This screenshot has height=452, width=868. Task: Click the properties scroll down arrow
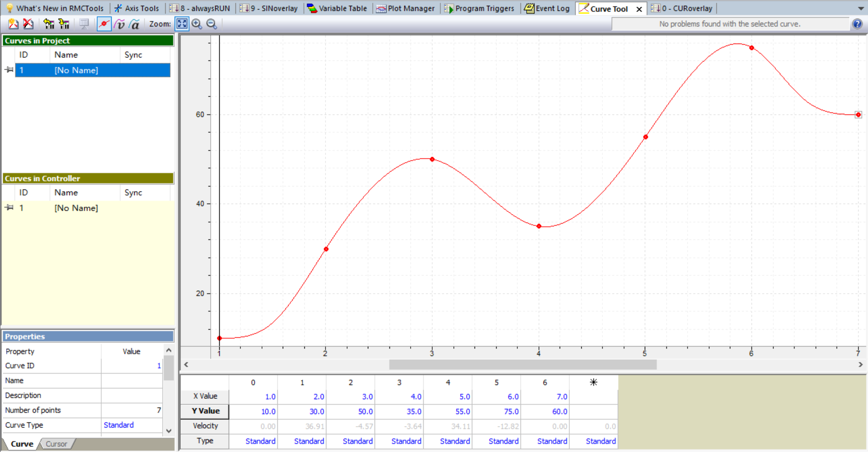pos(169,431)
